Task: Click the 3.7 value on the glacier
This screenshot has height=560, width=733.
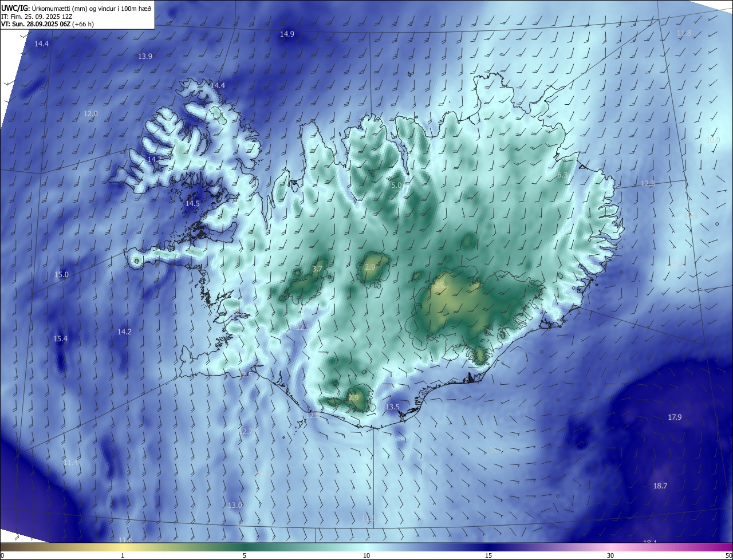Action: [317, 269]
